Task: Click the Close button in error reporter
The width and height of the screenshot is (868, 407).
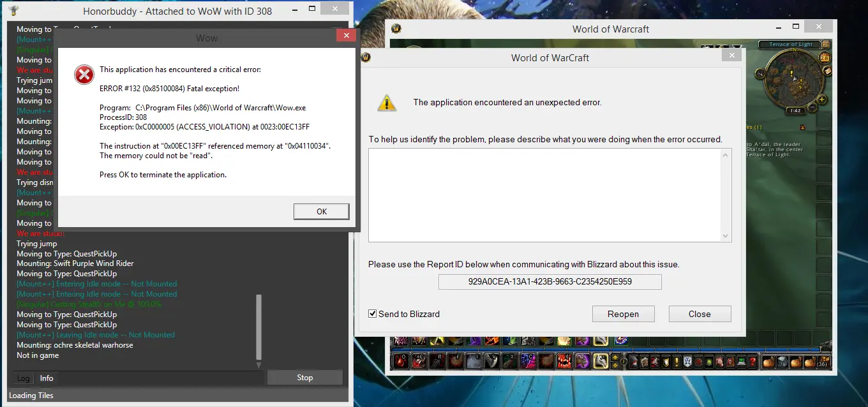Action: (700, 314)
